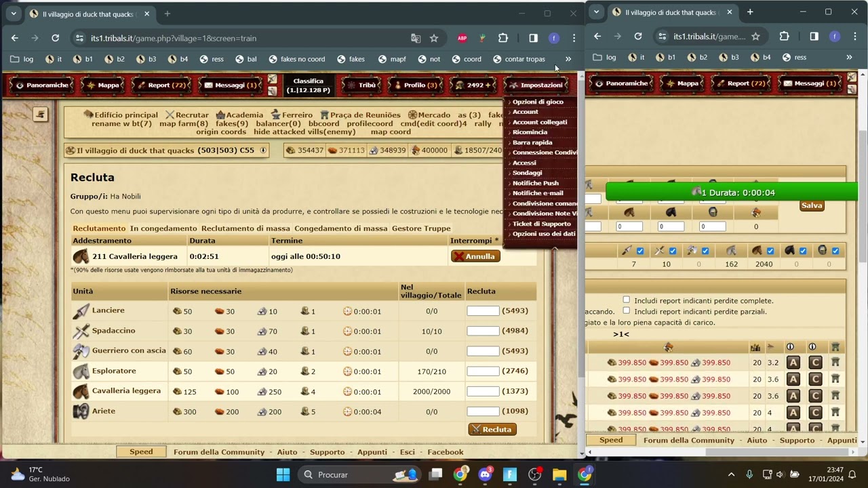Click the Lanciere recruit quantity field
This screenshot has width=868, height=488.
click(x=483, y=310)
